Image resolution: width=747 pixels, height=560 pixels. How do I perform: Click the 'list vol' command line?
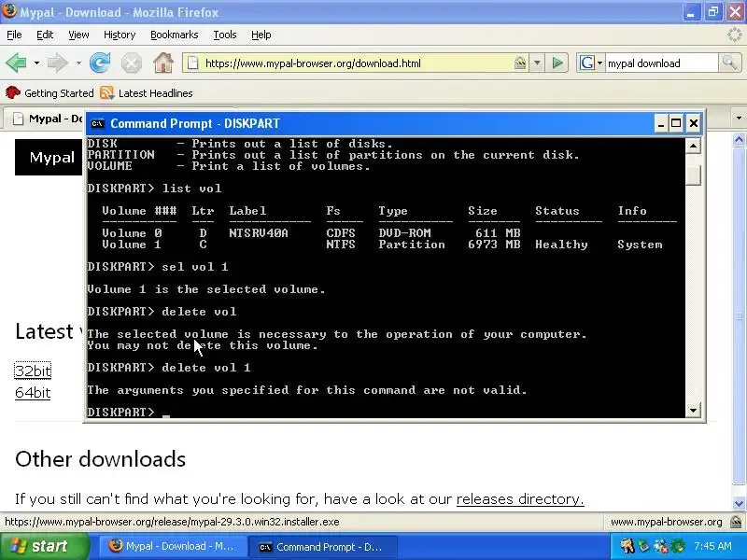point(154,189)
